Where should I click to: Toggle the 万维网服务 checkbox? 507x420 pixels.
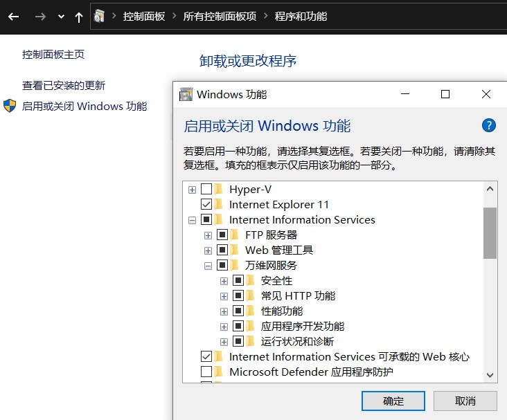[x=222, y=265]
